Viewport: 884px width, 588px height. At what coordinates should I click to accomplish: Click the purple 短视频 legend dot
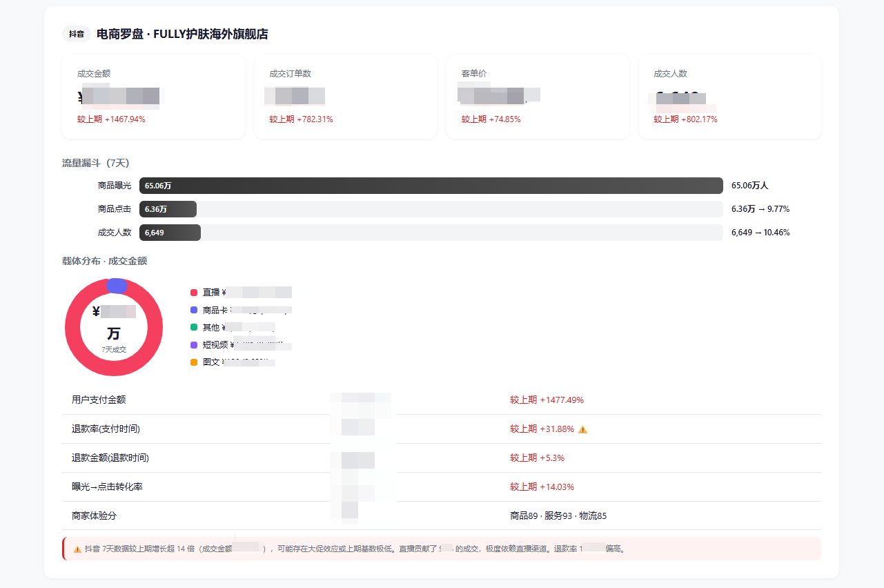[x=194, y=345]
